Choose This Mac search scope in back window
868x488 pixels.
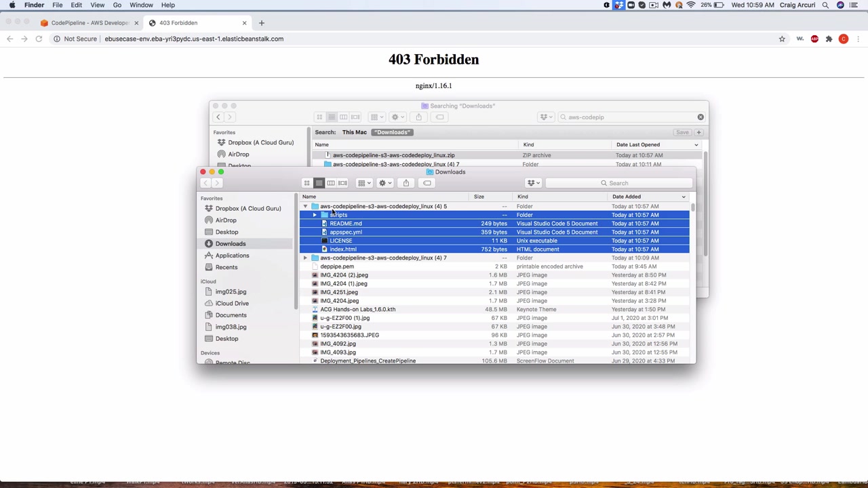pos(354,132)
